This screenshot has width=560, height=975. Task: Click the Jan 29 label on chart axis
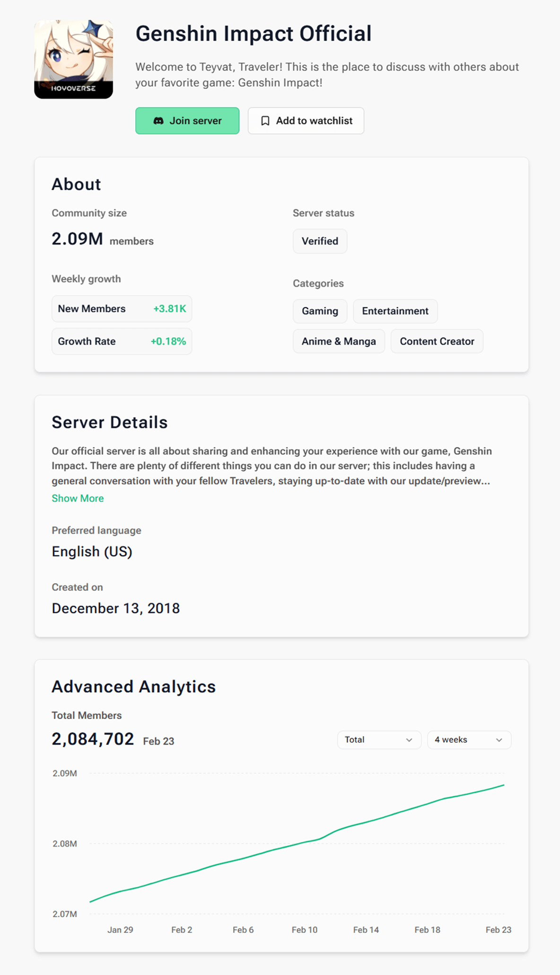(x=120, y=930)
